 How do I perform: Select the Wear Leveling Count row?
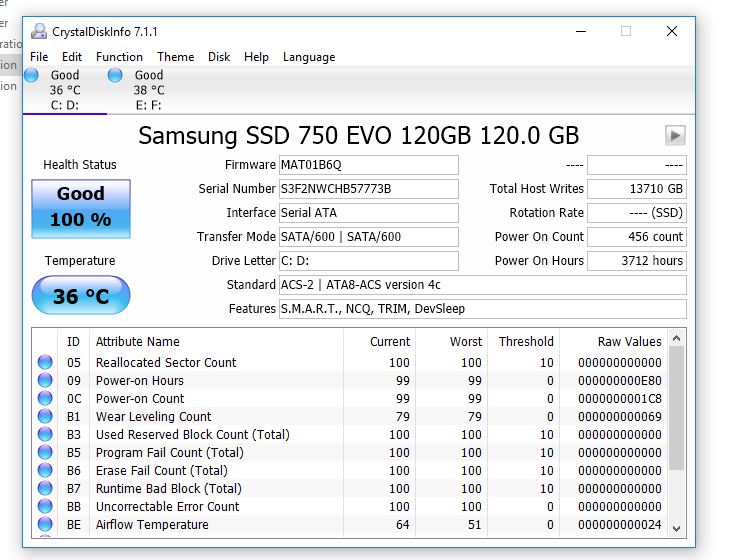(350, 416)
